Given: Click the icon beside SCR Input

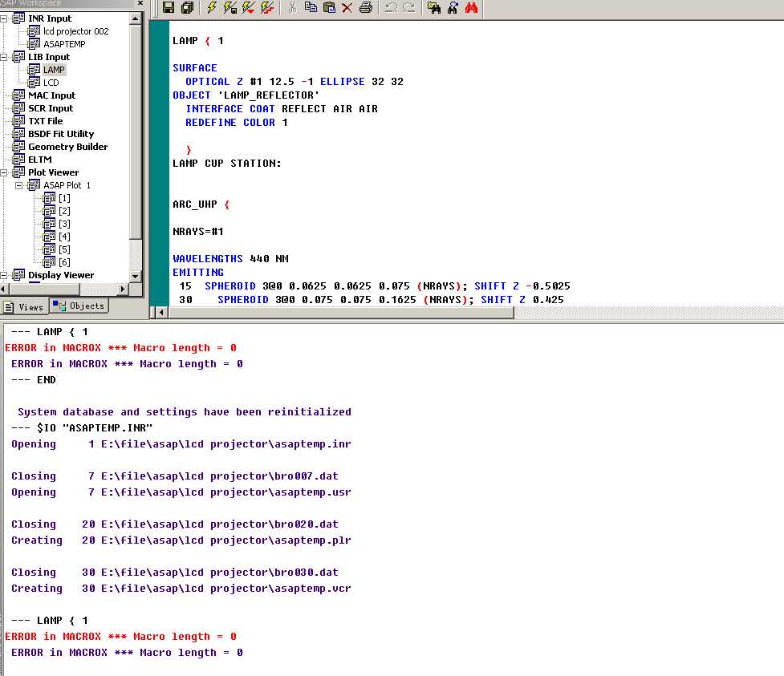Looking at the screenshot, I should (18, 108).
